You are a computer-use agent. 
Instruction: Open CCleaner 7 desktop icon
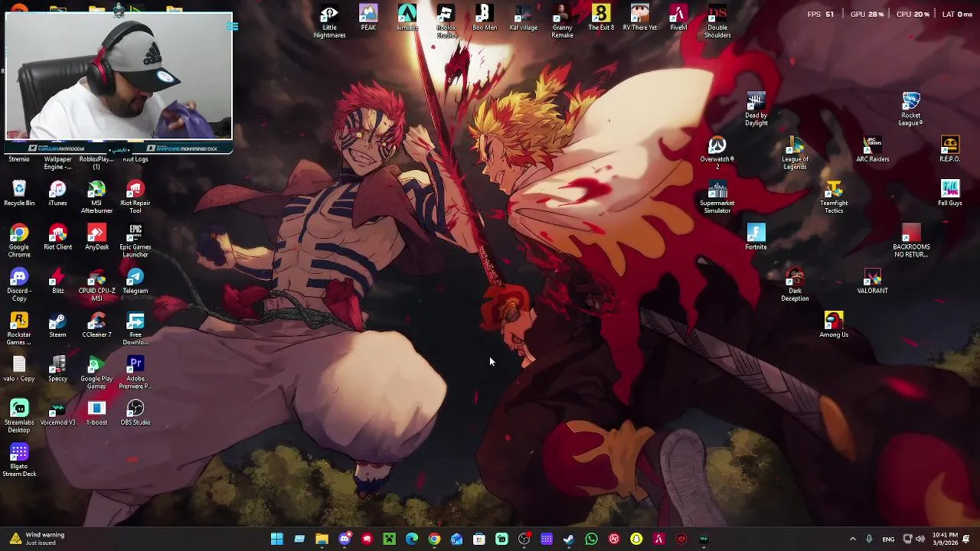pyautogui.click(x=96, y=324)
